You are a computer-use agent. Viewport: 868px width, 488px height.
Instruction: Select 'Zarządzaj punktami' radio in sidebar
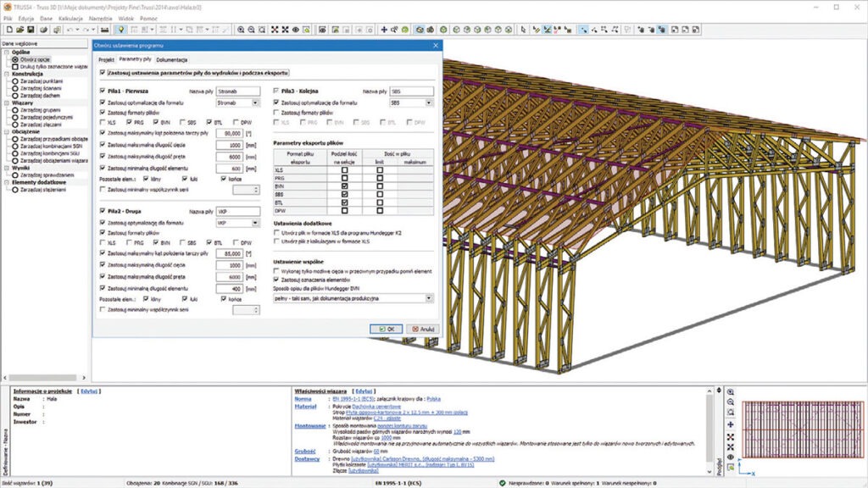click(x=15, y=80)
